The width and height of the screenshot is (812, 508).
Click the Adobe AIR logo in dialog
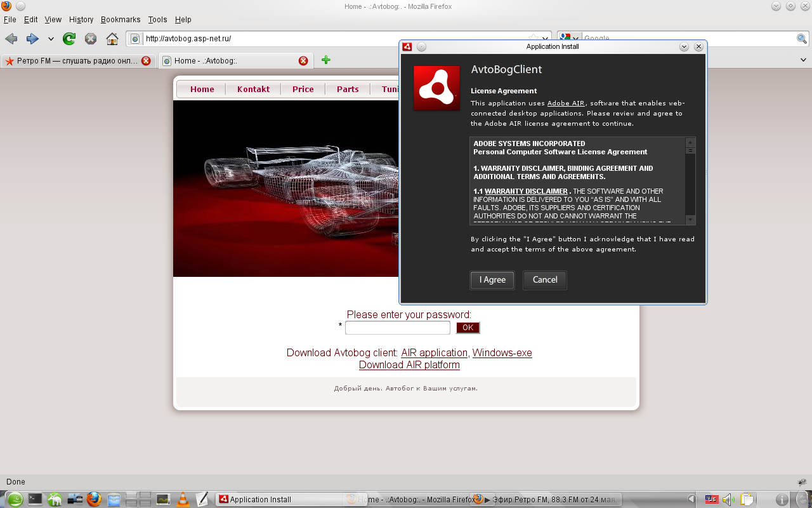[436, 88]
